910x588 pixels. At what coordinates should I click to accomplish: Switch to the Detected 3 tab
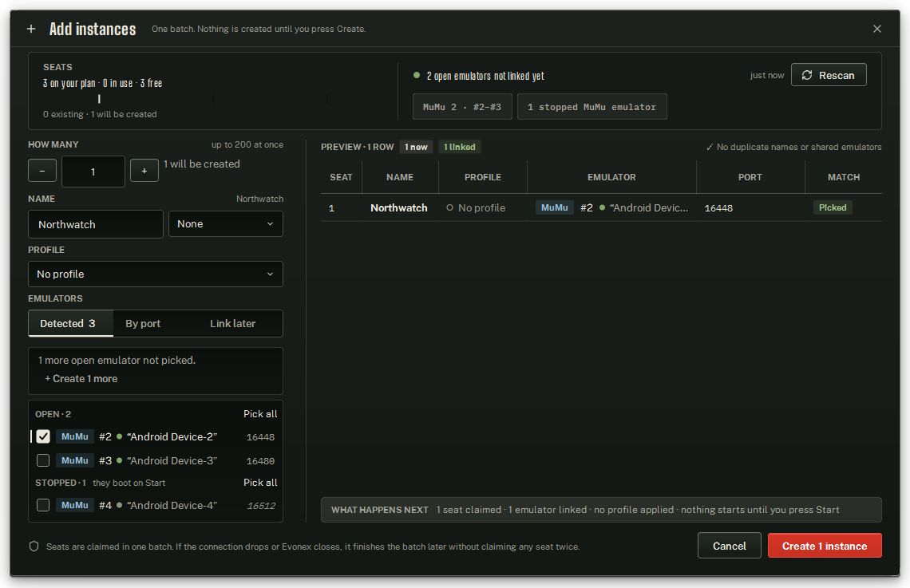70,324
